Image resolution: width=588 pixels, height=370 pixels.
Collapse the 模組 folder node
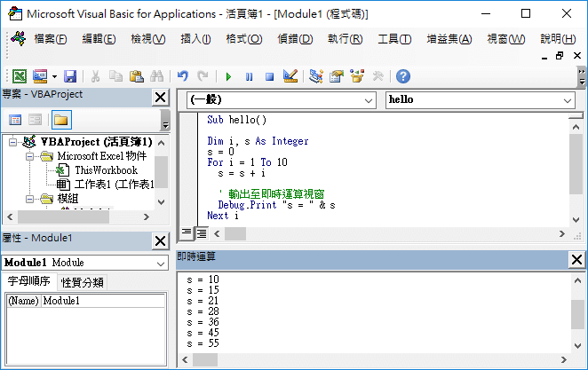pyautogui.click(x=29, y=199)
